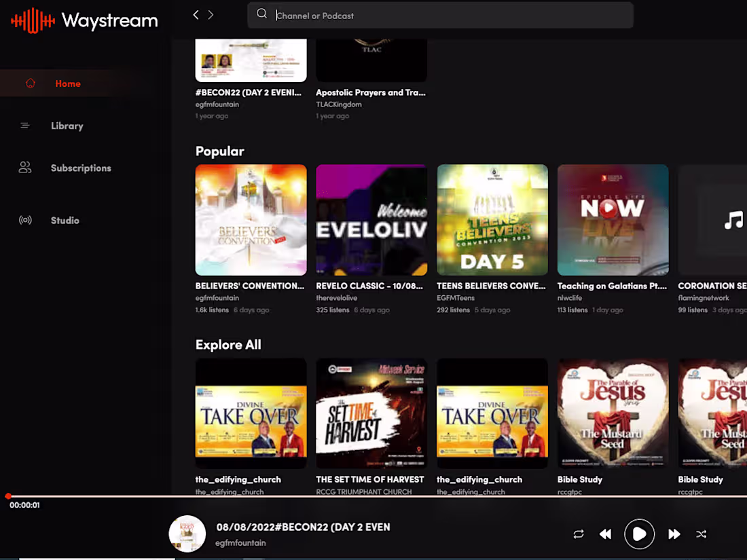Click the Studio broadcast icon

coord(25,220)
